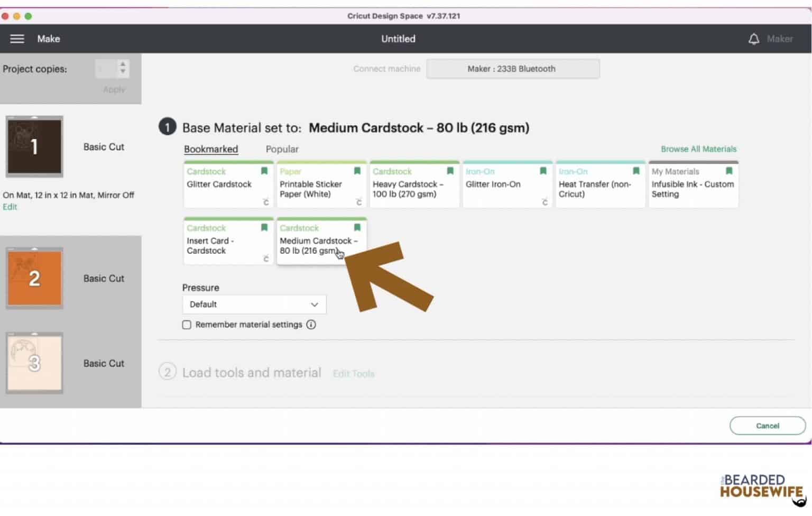Viewport: 812px width, 516px height.
Task: Click bookmark icon on Glitter Iron-On card
Action: (x=543, y=171)
